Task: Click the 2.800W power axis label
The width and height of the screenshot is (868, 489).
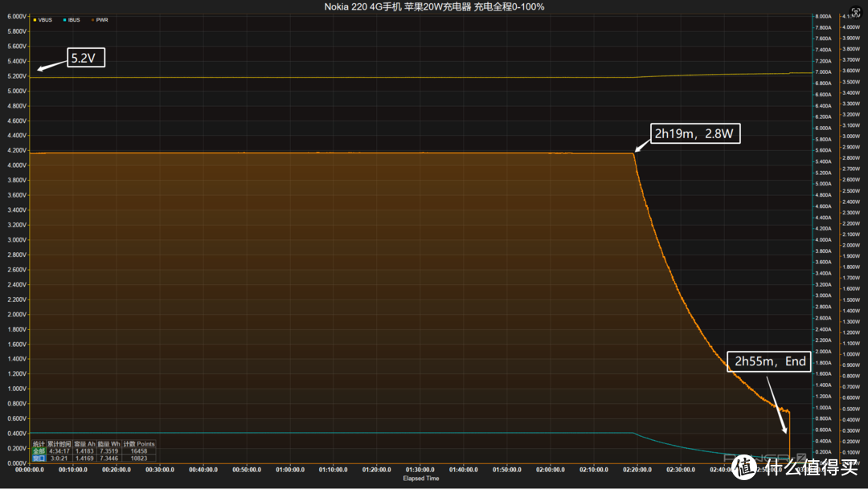Action: (x=851, y=158)
